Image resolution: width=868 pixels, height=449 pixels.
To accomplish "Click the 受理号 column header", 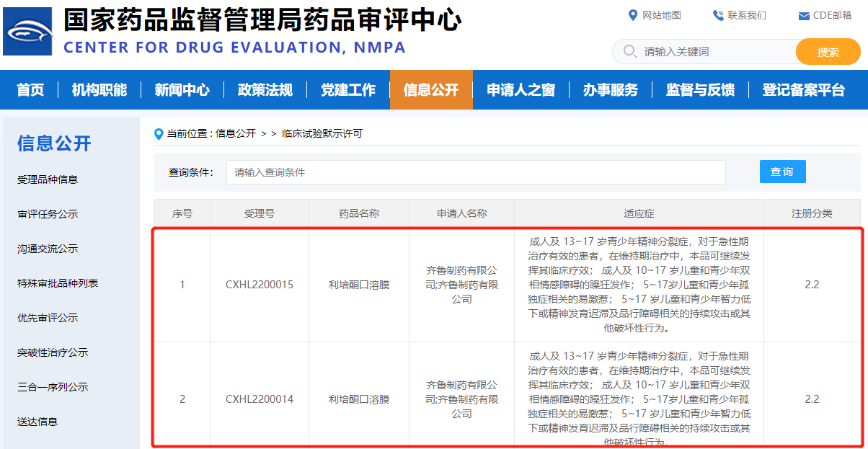I will 260,213.
